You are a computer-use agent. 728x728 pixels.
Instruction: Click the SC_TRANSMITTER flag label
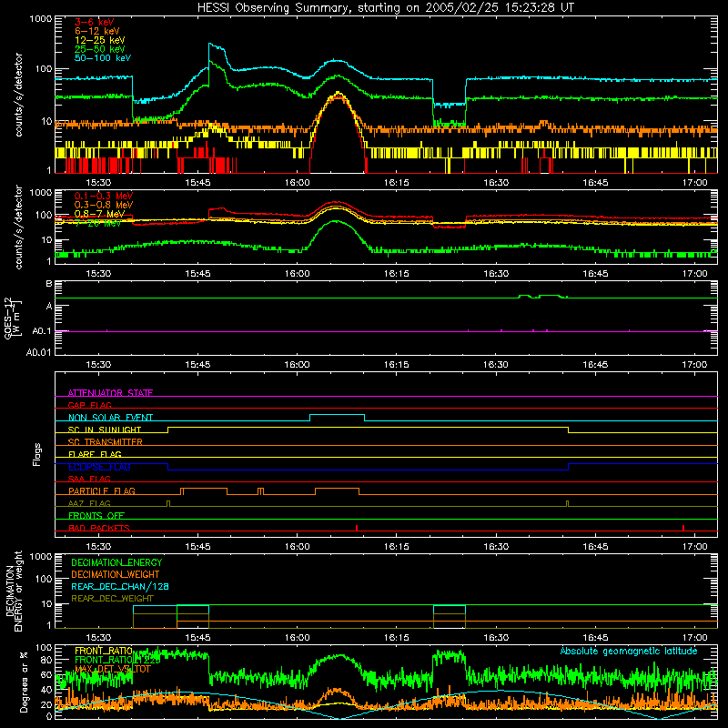point(105,442)
